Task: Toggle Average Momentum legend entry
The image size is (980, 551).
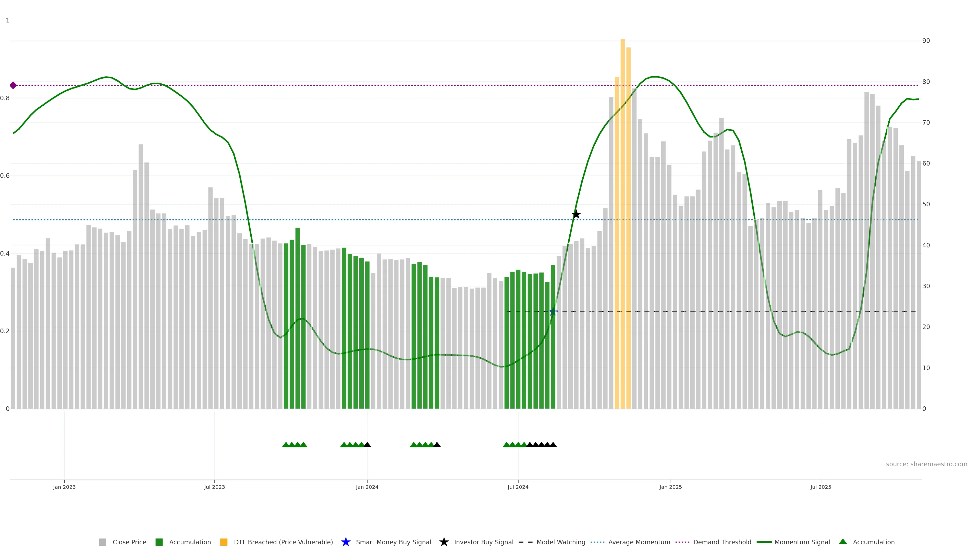Action: pyautogui.click(x=639, y=542)
